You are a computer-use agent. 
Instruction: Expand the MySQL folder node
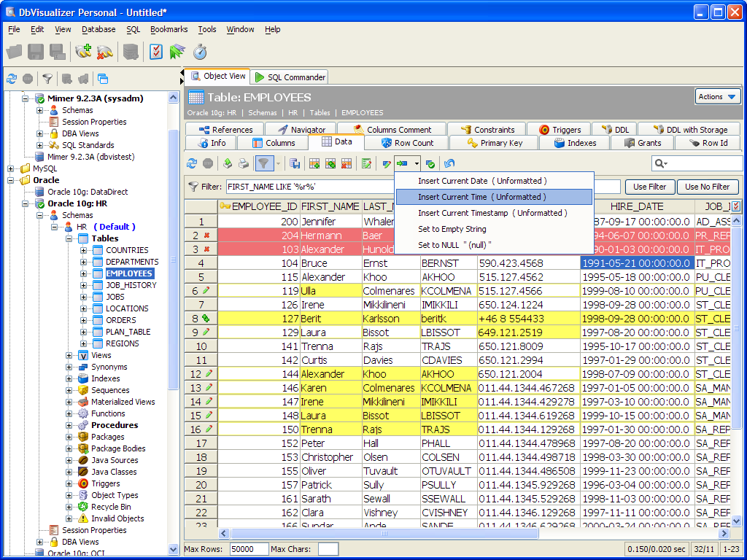pyautogui.click(x=10, y=168)
